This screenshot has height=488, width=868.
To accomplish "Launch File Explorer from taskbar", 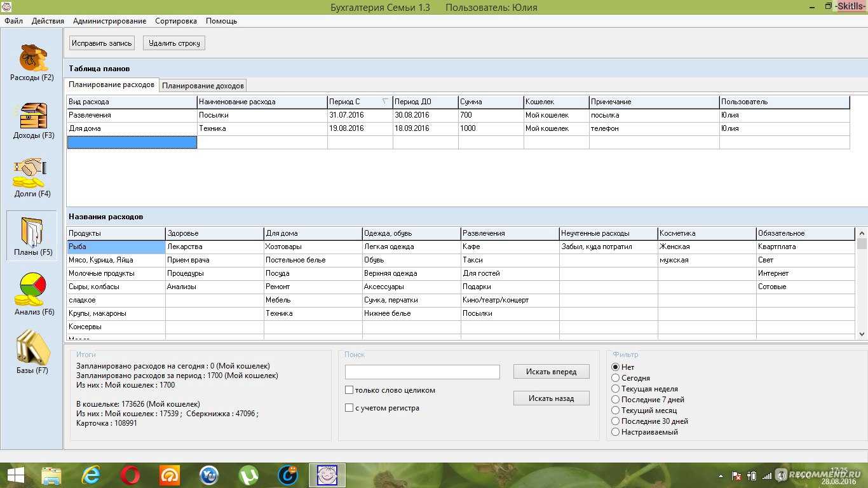I will pos(51,475).
